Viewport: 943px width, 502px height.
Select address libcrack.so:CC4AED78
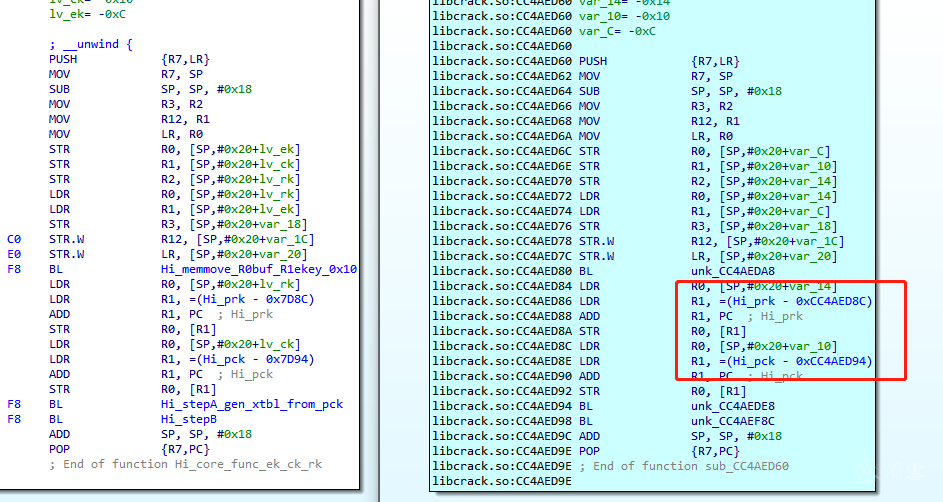(502, 241)
